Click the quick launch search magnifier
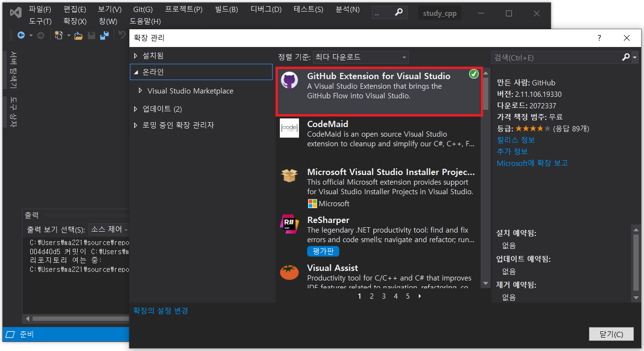The width and height of the screenshot is (644, 351). [x=398, y=13]
